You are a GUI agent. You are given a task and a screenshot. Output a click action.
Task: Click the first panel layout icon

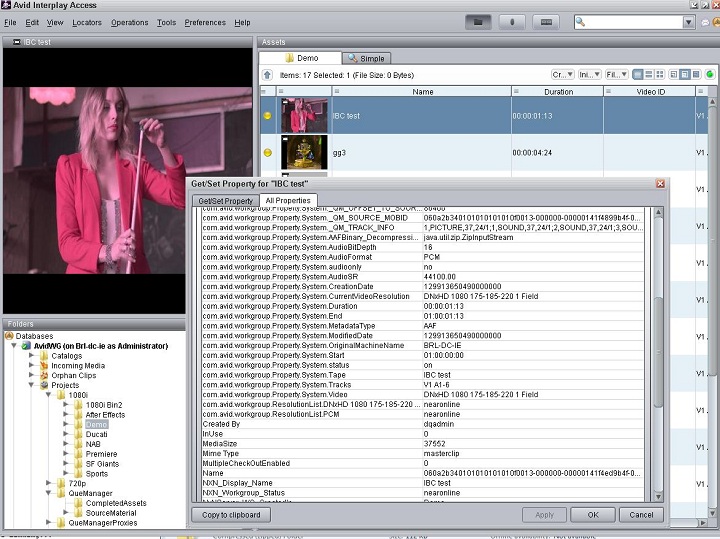tap(674, 74)
